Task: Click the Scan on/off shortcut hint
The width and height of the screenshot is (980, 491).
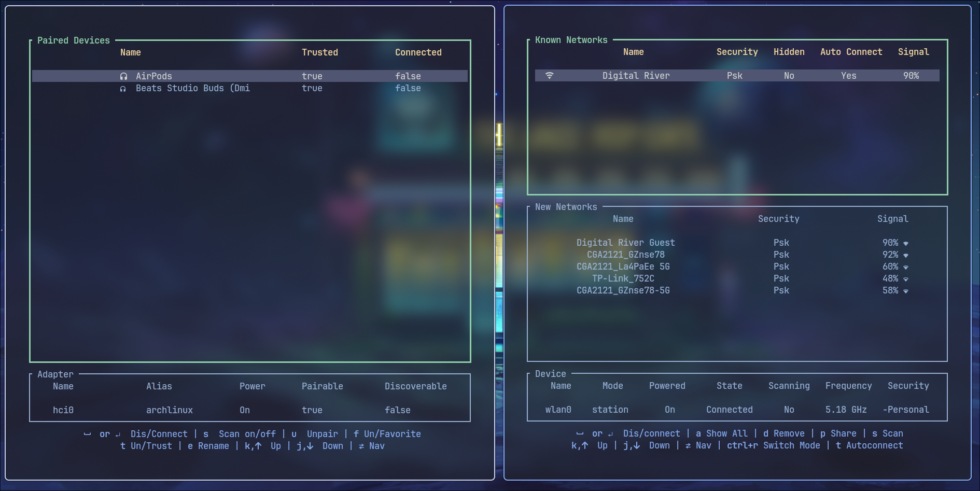Action: point(247,434)
